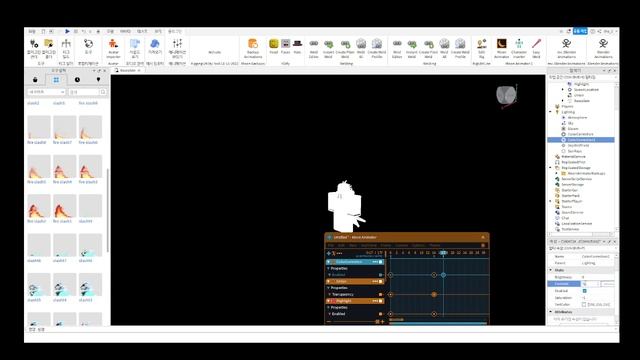640x360 pixels.
Task: Click the Backup Animations icon
Action: [x=253, y=48]
